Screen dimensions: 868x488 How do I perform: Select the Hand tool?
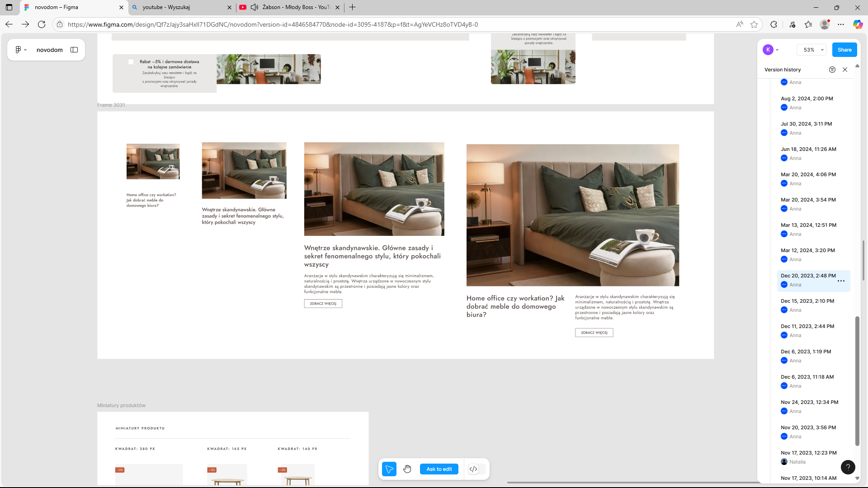[407, 469]
